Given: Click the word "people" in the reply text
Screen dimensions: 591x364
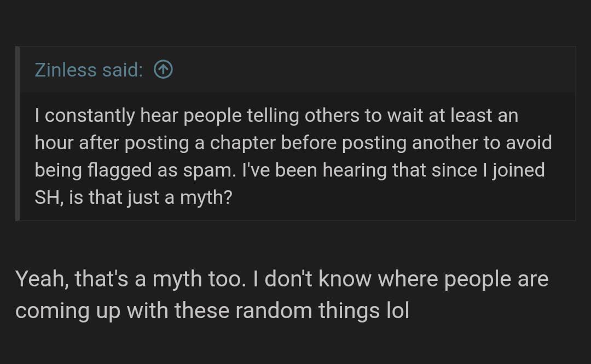Looking at the screenshot, I should 477,279.
